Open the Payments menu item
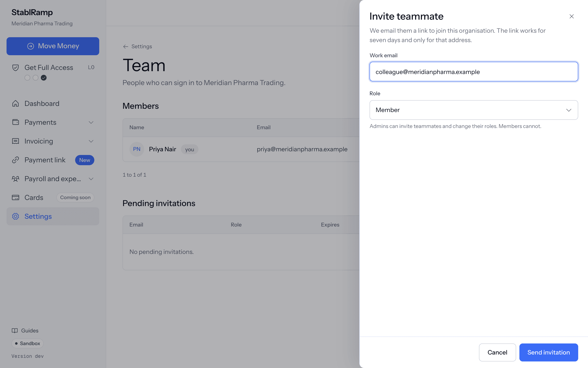The height and width of the screenshot is (368, 588). [x=53, y=122]
